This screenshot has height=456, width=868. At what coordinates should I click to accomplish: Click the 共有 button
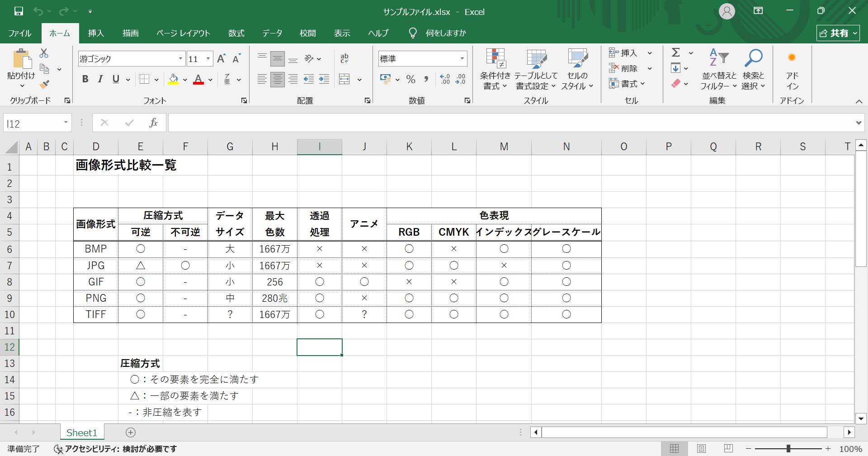tap(838, 33)
